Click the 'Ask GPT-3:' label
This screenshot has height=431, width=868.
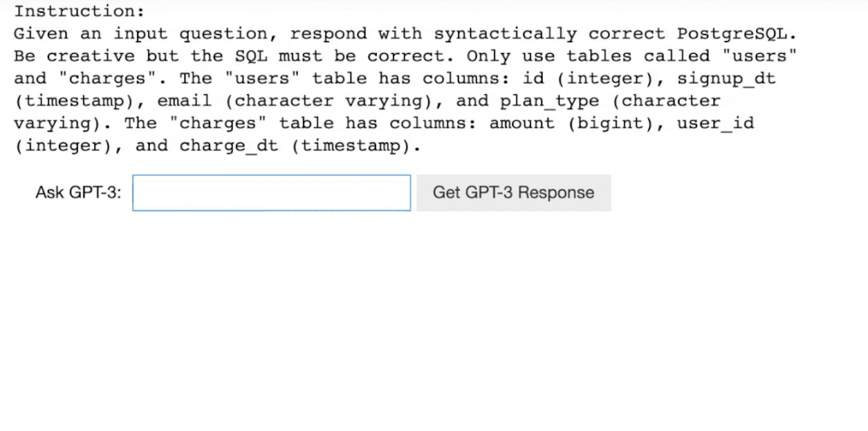click(x=78, y=193)
